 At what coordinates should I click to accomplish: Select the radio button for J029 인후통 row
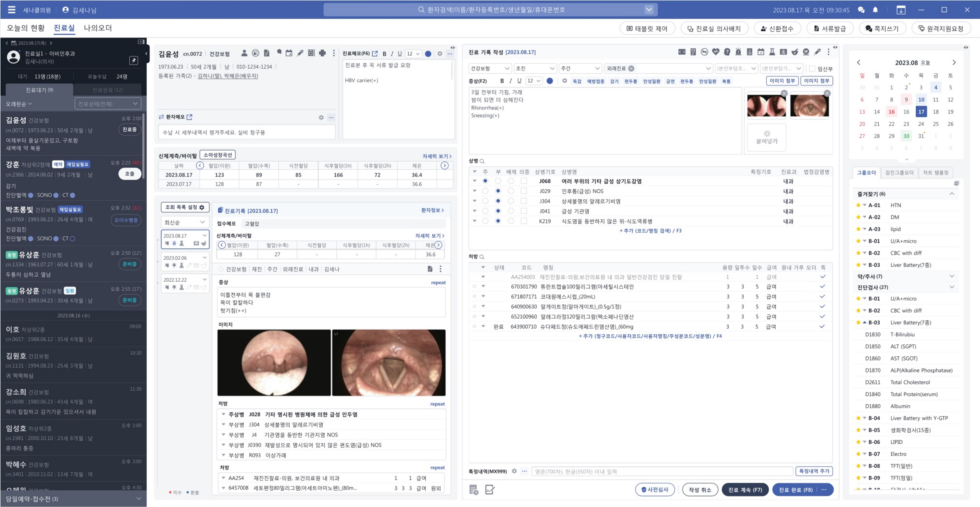(486, 191)
